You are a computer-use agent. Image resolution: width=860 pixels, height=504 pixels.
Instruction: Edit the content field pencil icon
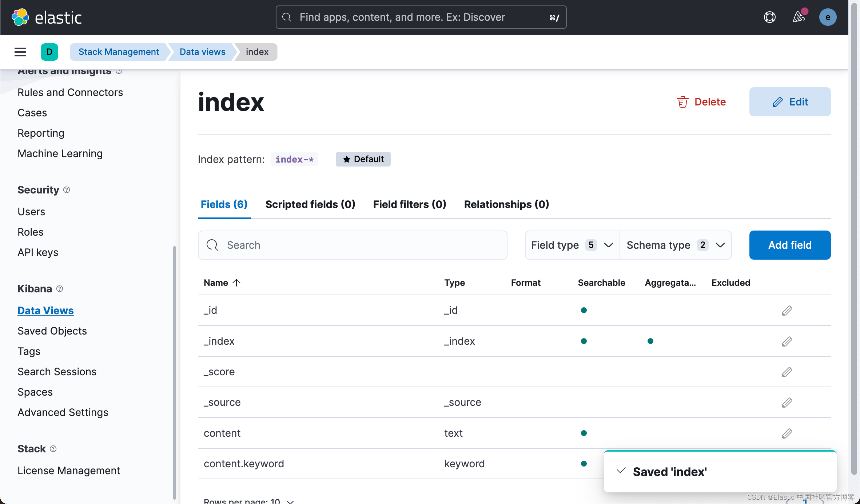(787, 433)
